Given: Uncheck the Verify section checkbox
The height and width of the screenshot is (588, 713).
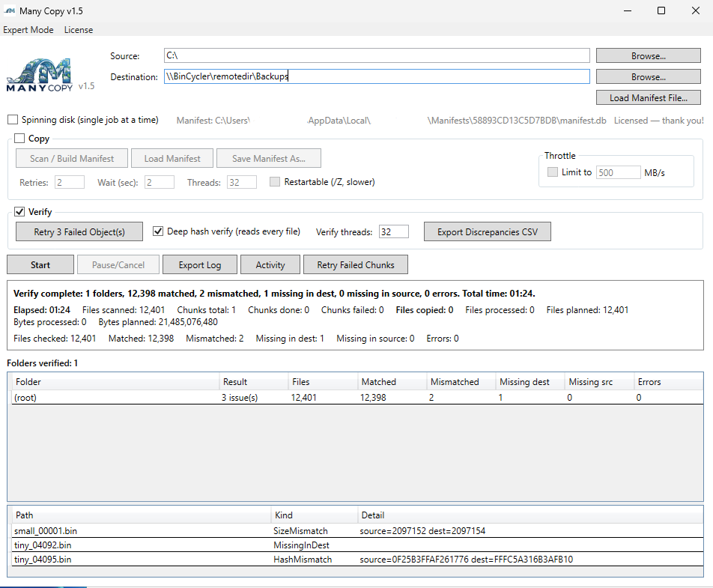Looking at the screenshot, I should coord(19,212).
